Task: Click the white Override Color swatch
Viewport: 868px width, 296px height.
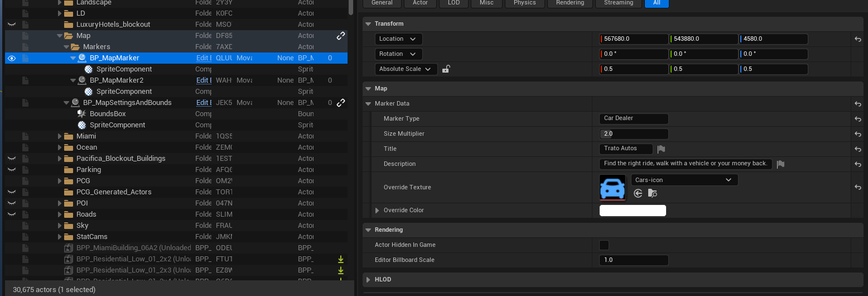Action: [633, 211]
